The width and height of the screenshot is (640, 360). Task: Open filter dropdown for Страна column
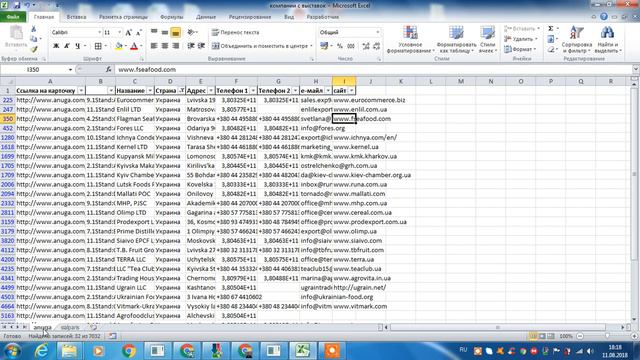[182, 90]
